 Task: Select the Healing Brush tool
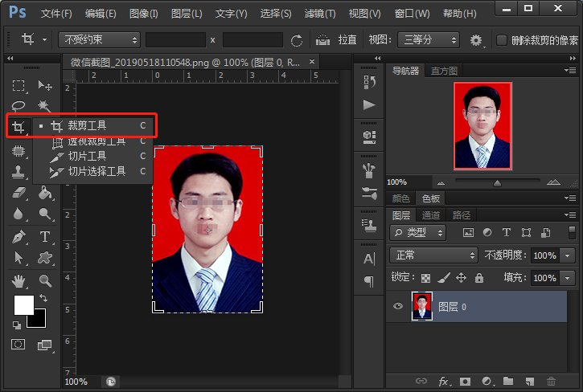tap(18, 151)
